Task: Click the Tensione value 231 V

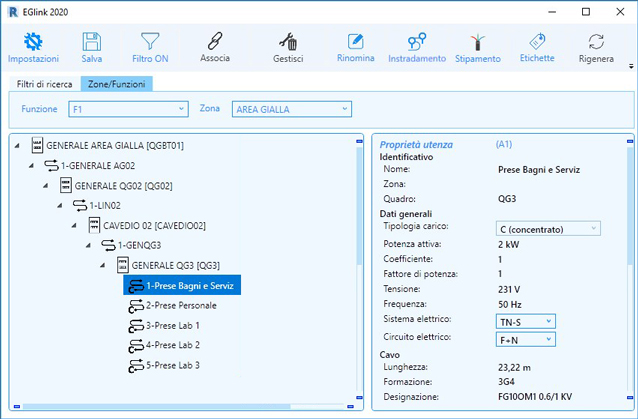Action: coord(509,290)
